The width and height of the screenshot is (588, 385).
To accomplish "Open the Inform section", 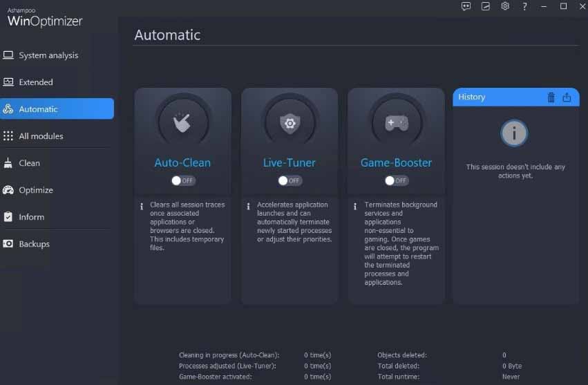I will click(x=56, y=217).
